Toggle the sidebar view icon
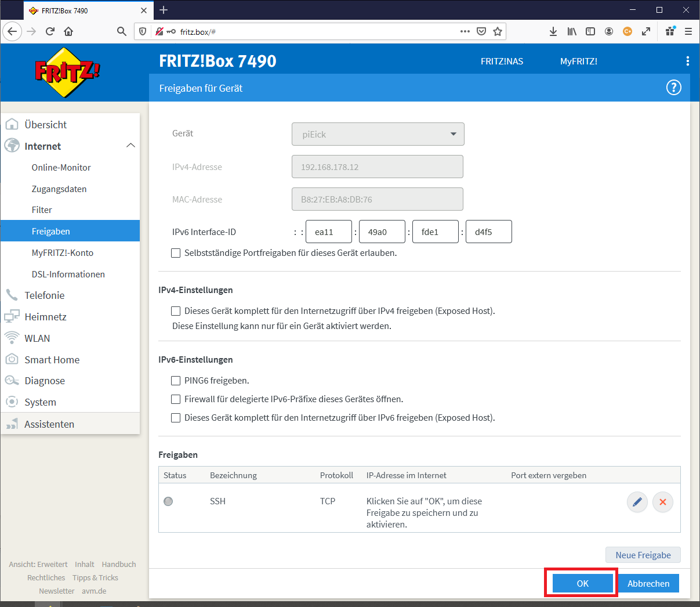The width and height of the screenshot is (700, 607). [x=590, y=31]
